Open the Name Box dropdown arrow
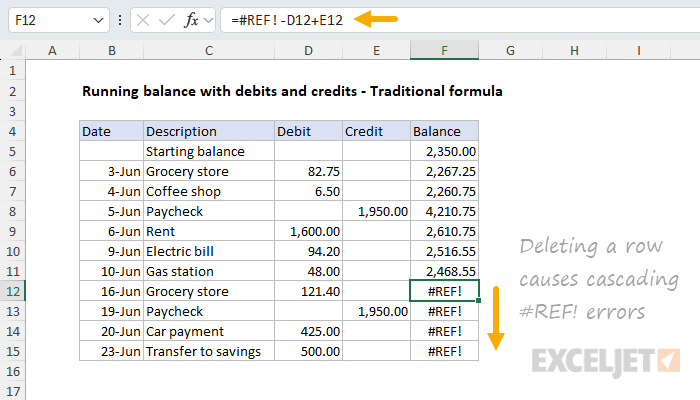Image resolution: width=700 pixels, height=400 pixels. pos(98,21)
